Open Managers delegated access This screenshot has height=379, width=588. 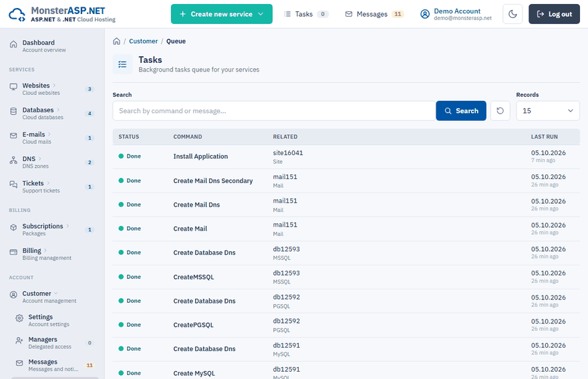click(x=55, y=343)
